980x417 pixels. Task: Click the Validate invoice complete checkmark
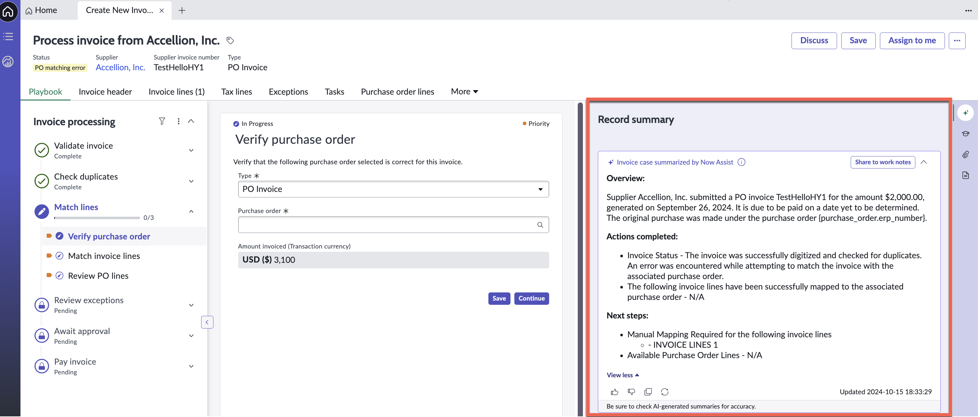click(42, 150)
